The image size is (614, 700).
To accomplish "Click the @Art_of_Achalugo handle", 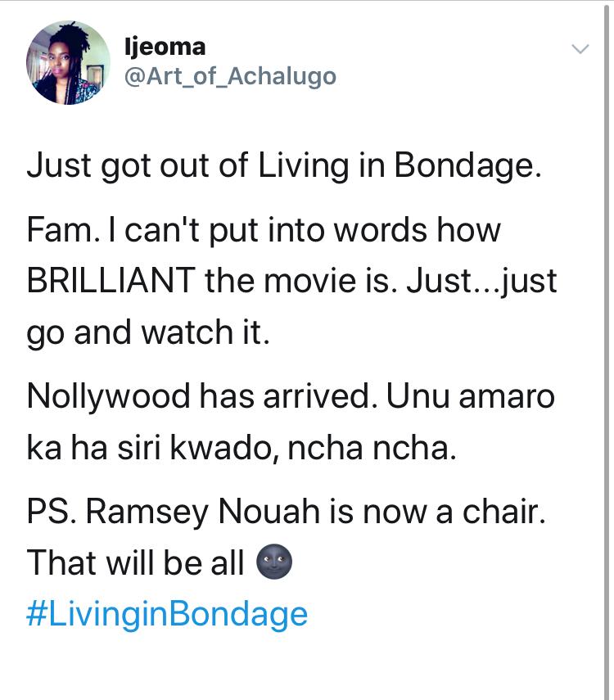I will (x=229, y=77).
